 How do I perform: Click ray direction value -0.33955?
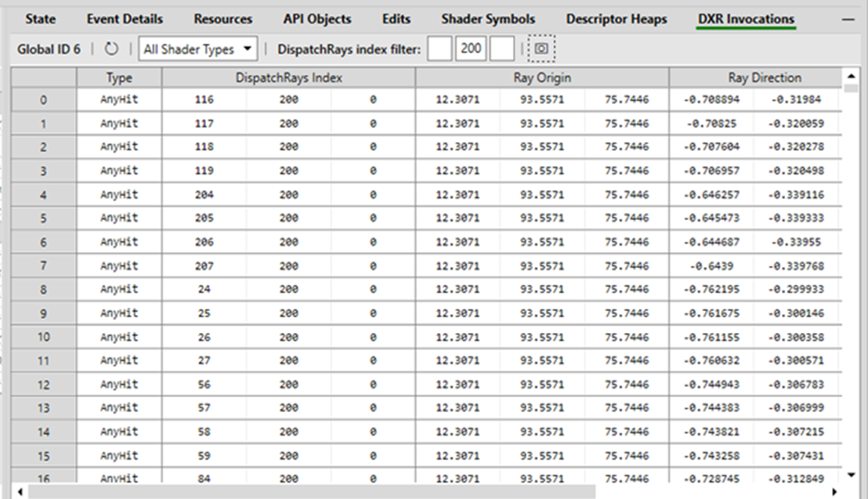(796, 242)
